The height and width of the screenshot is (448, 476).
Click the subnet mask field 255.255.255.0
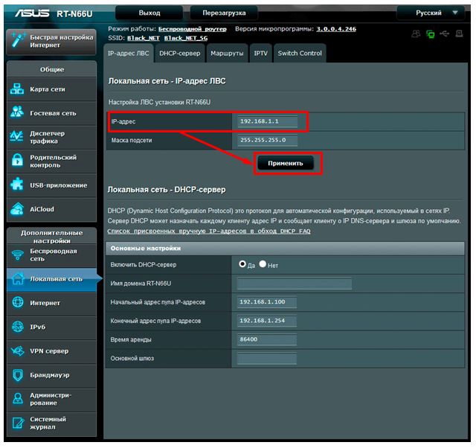[x=268, y=140]
